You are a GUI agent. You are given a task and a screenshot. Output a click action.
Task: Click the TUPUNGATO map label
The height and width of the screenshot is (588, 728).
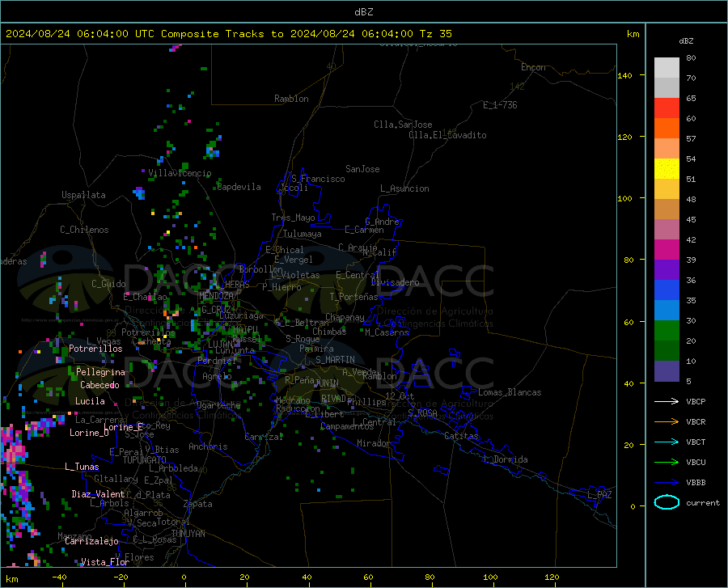(x=145, y=460)
